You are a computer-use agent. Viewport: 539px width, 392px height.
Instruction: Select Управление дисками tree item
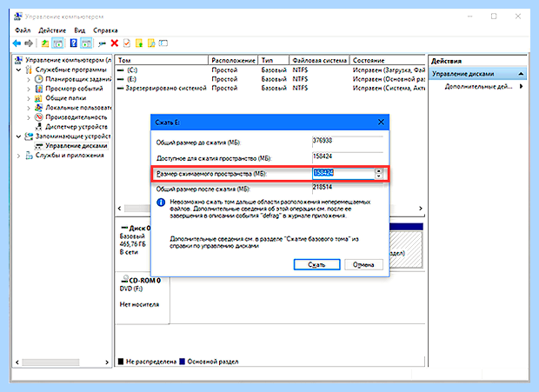[x=77, y=146]
